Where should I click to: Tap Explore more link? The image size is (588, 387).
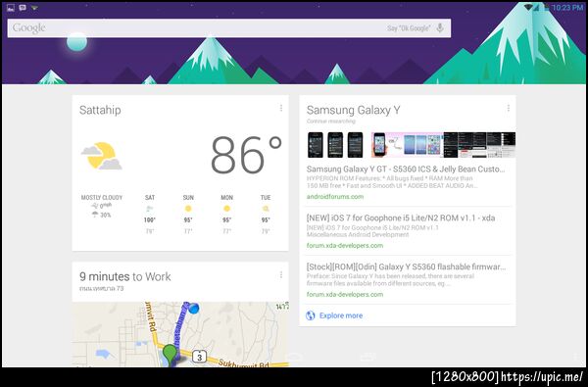point(341,315)
